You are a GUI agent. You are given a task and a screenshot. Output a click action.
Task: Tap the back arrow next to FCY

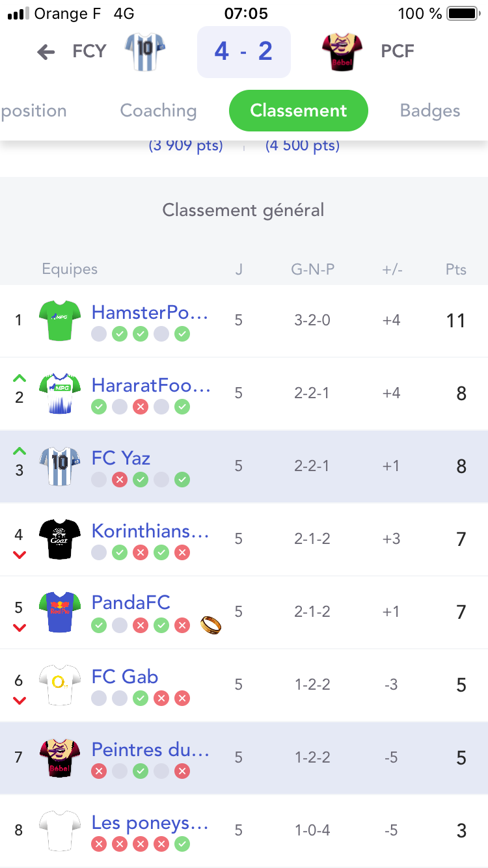tap(46, 52)
